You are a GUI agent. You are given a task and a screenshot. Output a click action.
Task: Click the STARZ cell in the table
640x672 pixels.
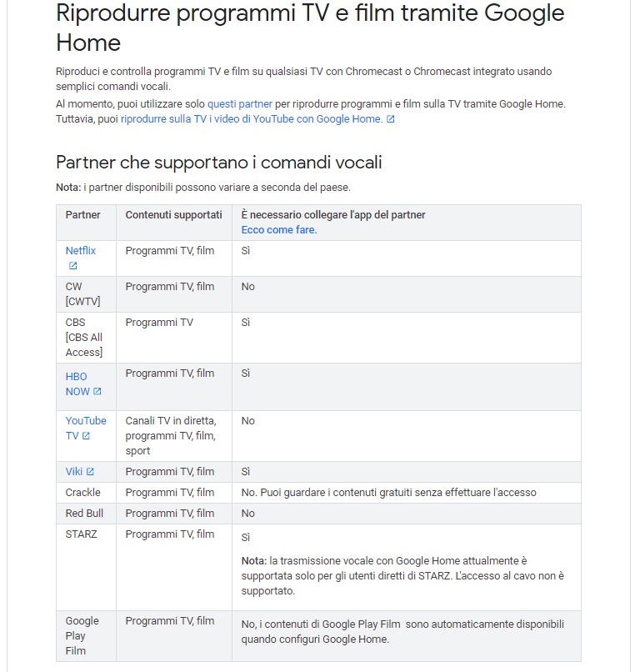pos(82,534)
